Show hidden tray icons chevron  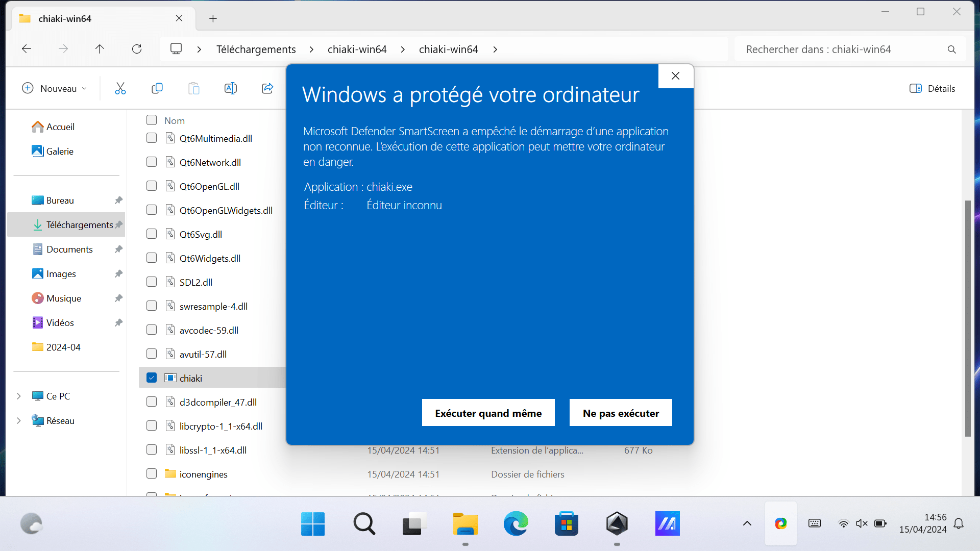tap(747, 523)
